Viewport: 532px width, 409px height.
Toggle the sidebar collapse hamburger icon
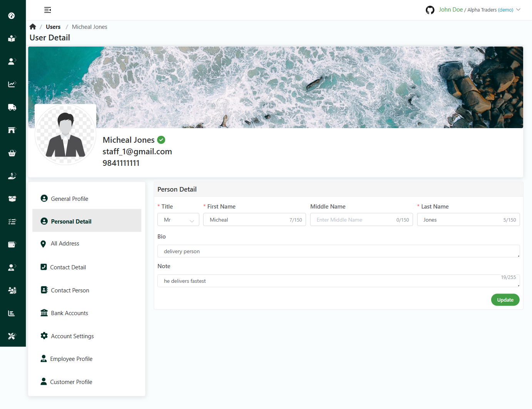click(x=48, y=10)
